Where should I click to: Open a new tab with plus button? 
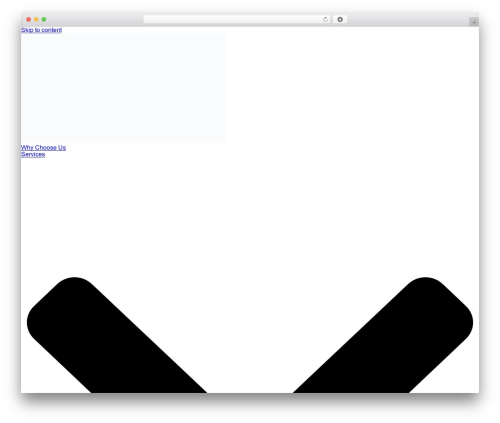click(474, 22)
